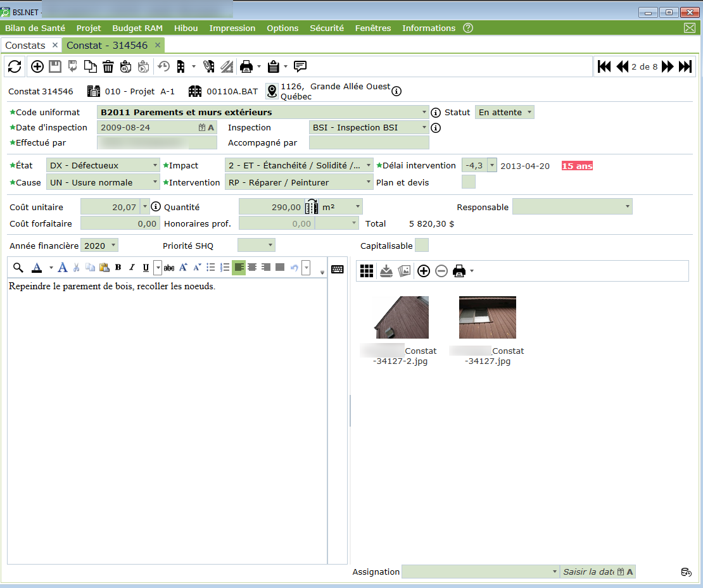This screenshot has width=703, height=588.
Task: Open the comments speech bubble icon
Action: (300, 66)
